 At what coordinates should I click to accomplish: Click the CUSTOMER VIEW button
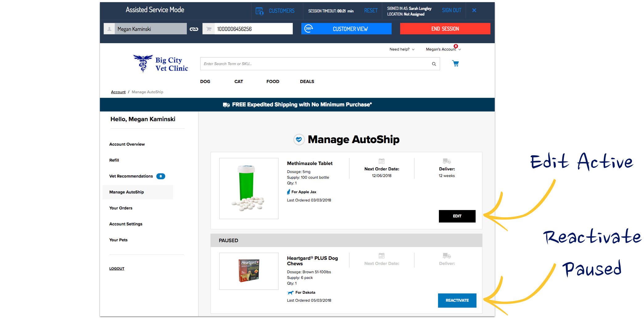346,29
